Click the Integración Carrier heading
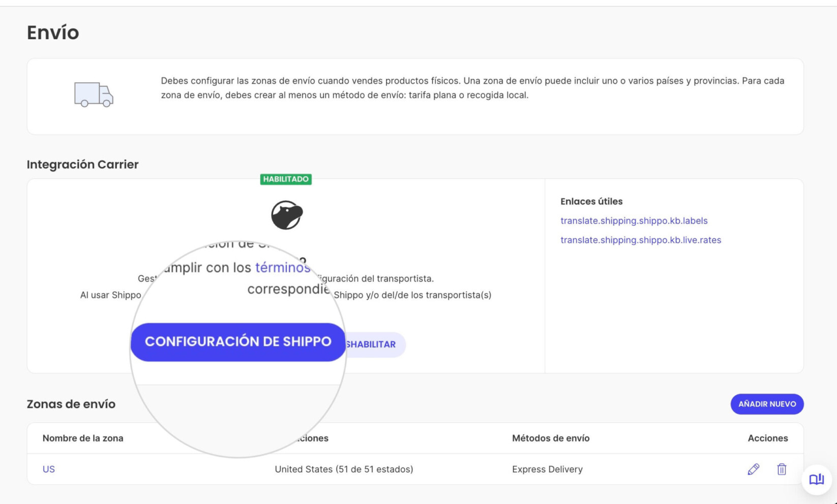 pyautogui.click(x=82, y=164)
